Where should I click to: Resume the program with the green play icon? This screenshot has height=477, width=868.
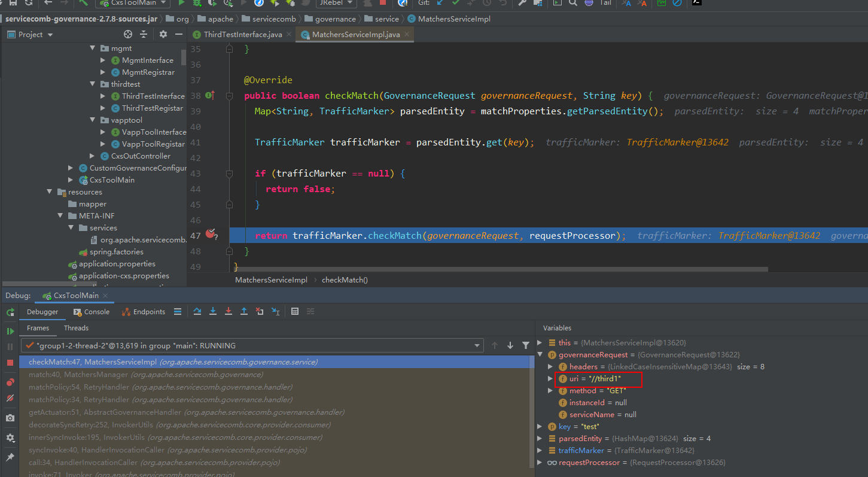click(10, 331)
